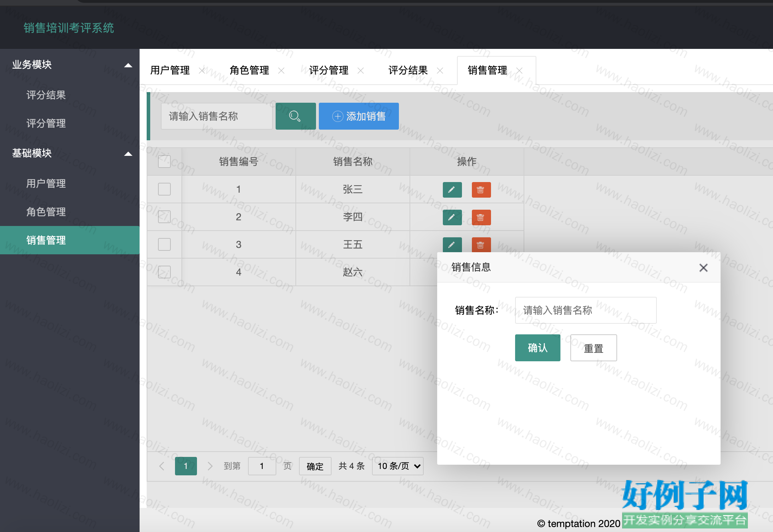773x532 pixels.
Task: Delete row 张三 with trash icon
Action: pyautogui.click(x=481, y=190)
